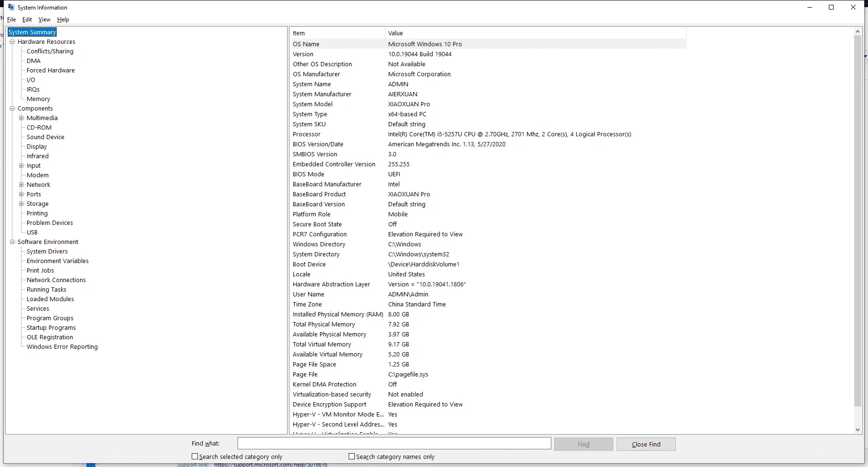Enable Search category names only checkbox
The image size is (868, 467).
(x=352, y=457)
